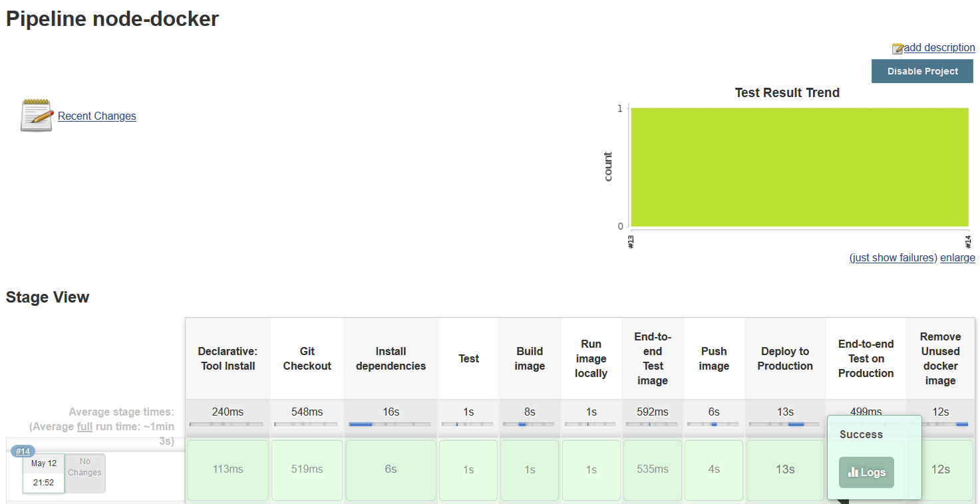The height and width of the screenshot is (504, 980).
Task: Click the No Changes label for build #14
Action: [85, 473]
